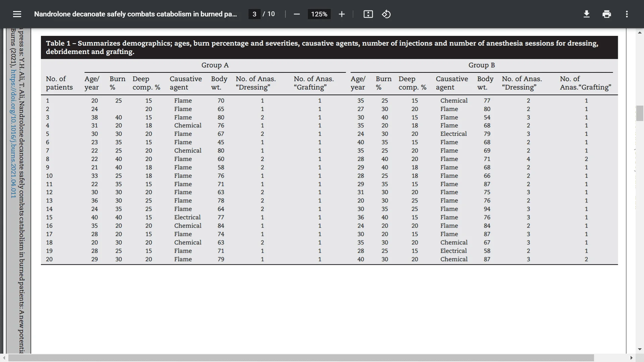Click Group A 'No. of Anas. "Grafting"' header

coord(314,83)
